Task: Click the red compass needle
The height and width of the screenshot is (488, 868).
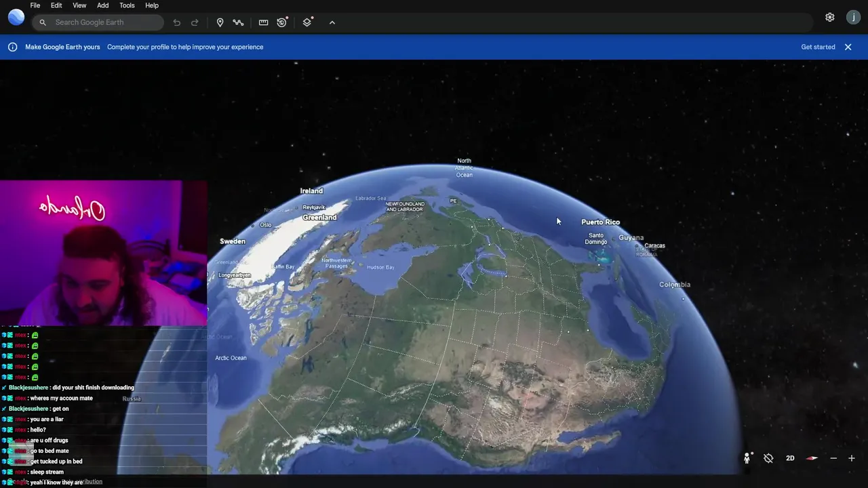Action: pos(812,458)
